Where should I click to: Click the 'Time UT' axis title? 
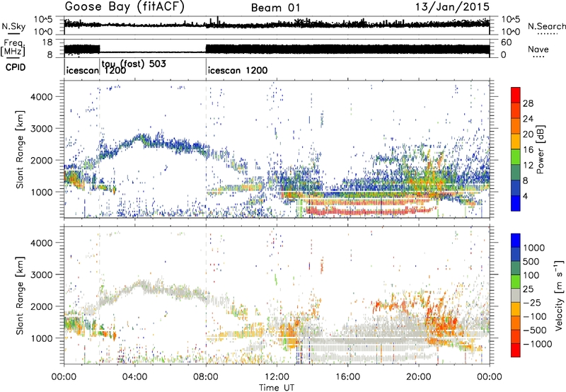pos(277,388)
